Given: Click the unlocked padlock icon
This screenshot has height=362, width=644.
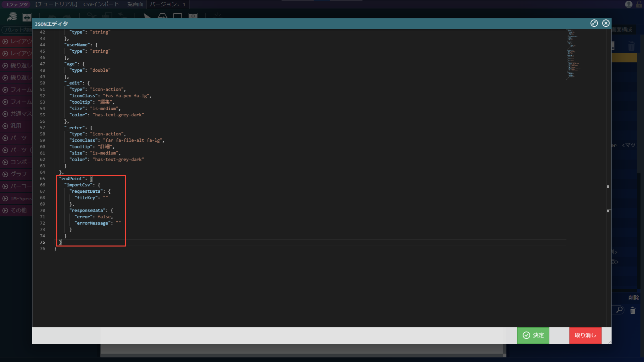Looking at the screenshot, I should pos(639,4).
